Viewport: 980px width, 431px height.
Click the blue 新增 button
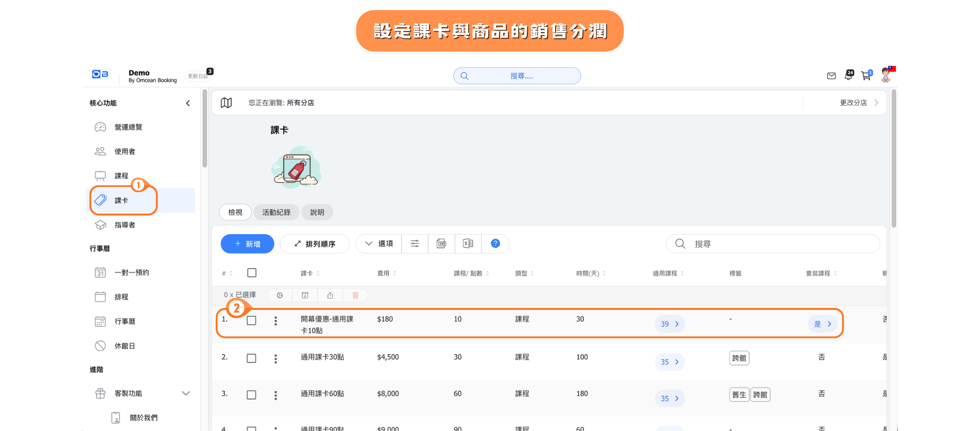(x=247, y=244)
